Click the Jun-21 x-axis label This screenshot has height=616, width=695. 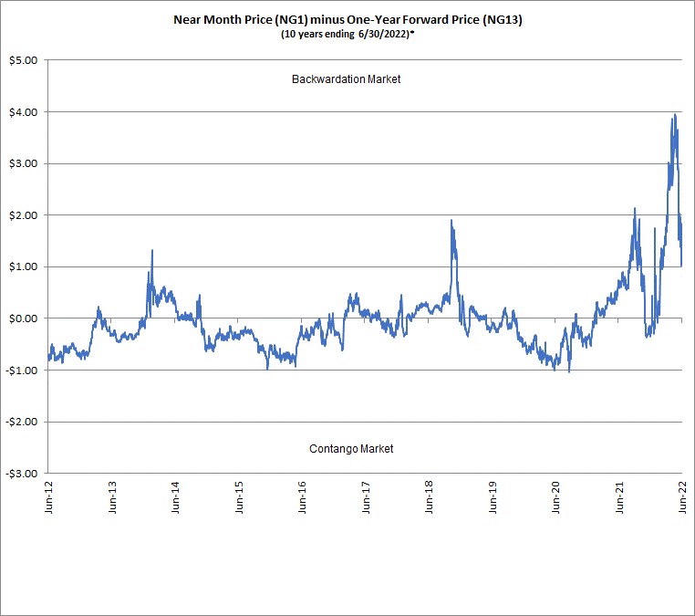618,497
